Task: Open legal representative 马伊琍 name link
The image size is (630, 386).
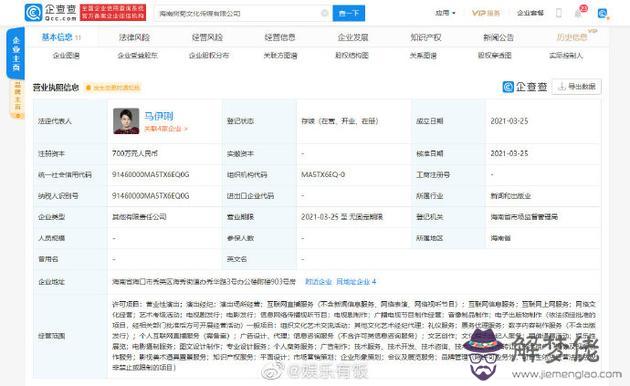Action: tap(159, 116)
